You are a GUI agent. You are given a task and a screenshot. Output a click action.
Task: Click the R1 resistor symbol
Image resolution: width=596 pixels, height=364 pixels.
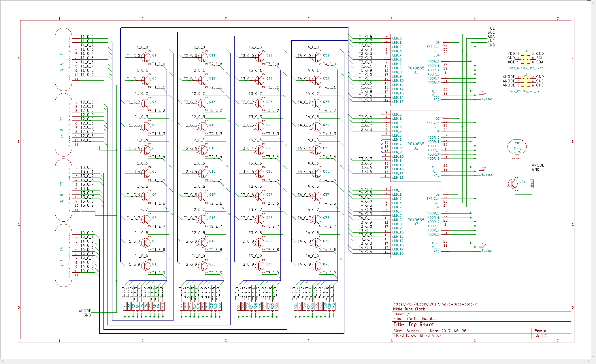click(125, 306)
